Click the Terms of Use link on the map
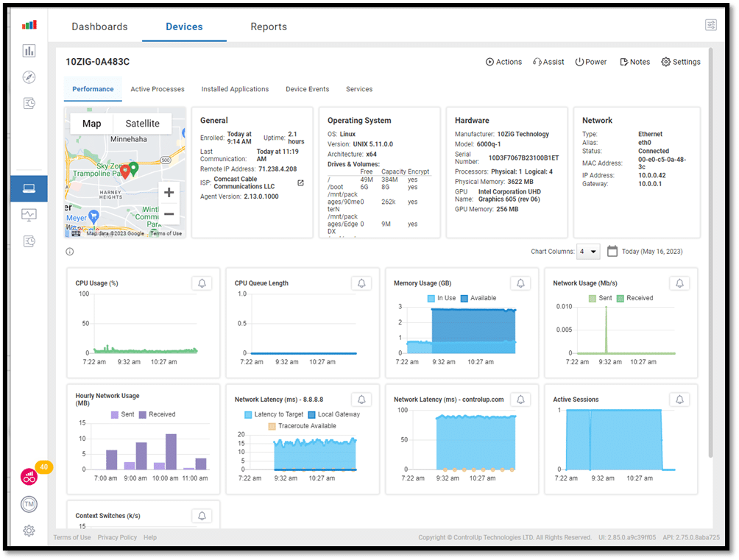The height and width of the screenshot is (560, 739). pos(166,233)
